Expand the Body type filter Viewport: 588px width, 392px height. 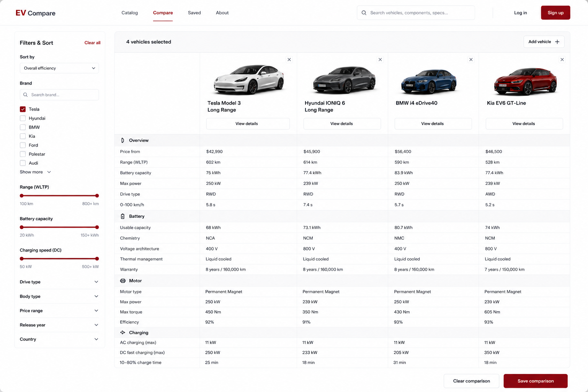59,296
